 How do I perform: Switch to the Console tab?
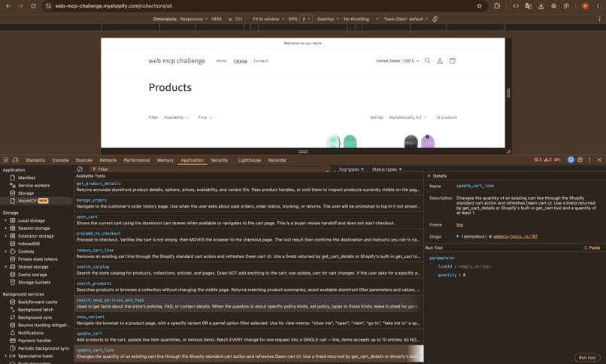coord(60,160)
